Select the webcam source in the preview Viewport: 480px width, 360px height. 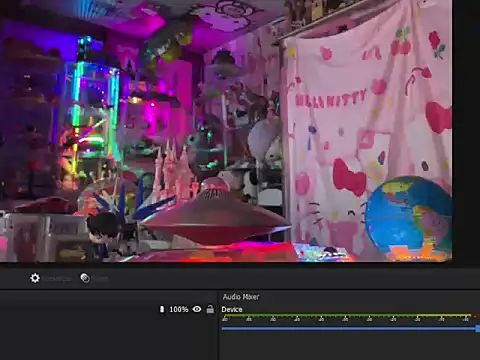coord(226,131)
